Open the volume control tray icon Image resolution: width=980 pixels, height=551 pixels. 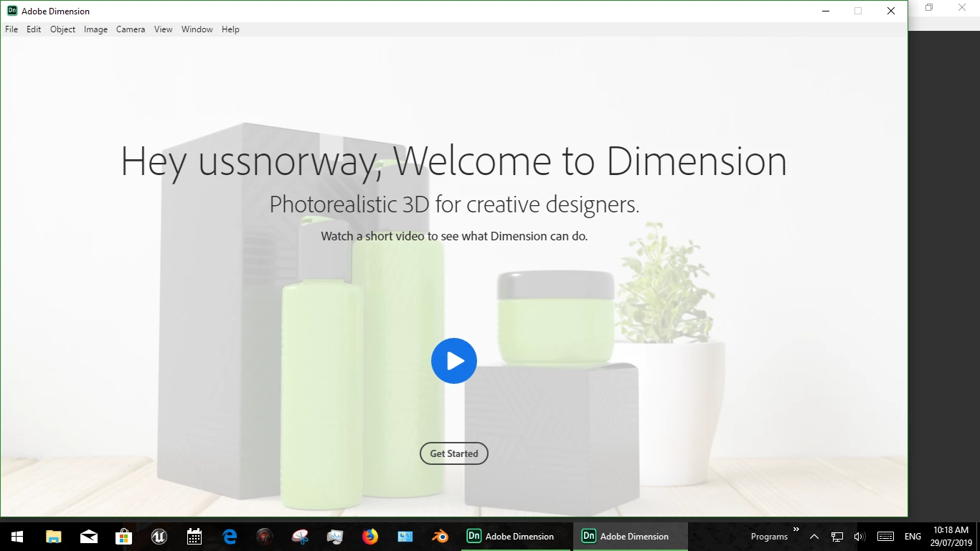[859, 537]
